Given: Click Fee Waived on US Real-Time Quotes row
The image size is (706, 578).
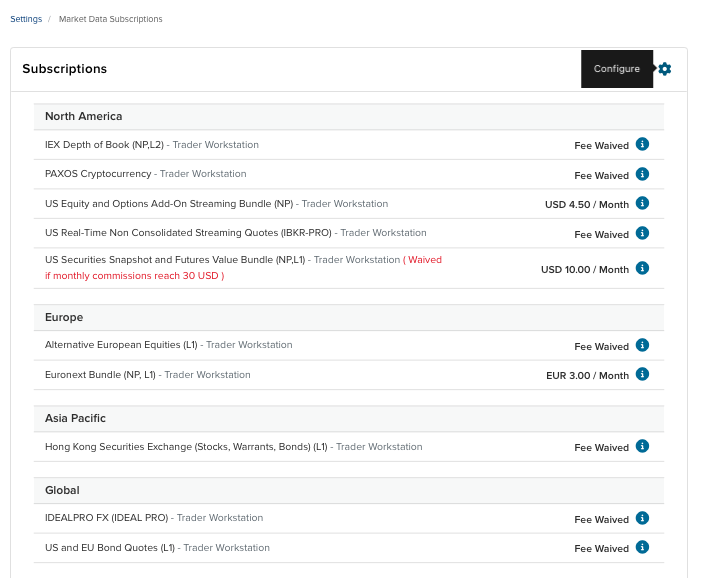Looking at the screenshot, I should click(602, 235).
